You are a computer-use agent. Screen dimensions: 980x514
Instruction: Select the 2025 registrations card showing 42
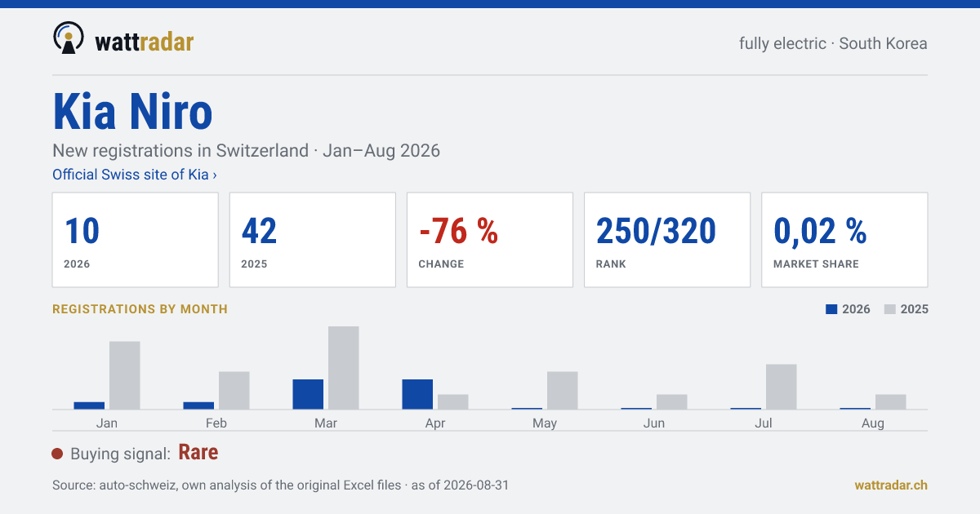click(313, 240)
